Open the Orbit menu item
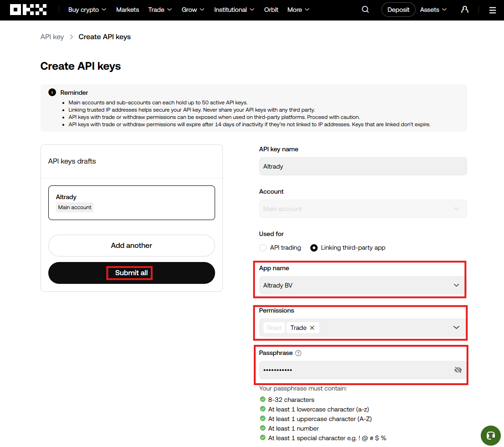 [271, 10]
